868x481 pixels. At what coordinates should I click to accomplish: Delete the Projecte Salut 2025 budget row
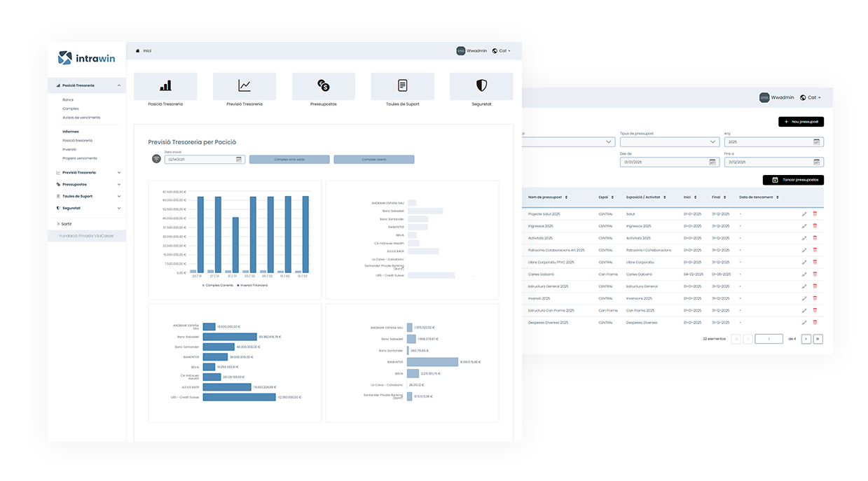tap(815, 214)
